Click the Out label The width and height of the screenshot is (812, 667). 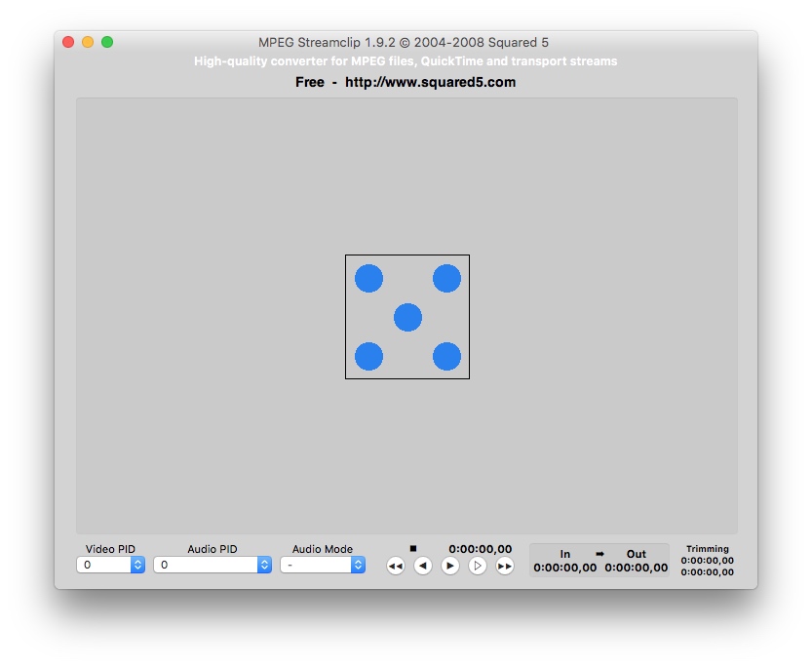pyautogui.click(x=636, y=554)
